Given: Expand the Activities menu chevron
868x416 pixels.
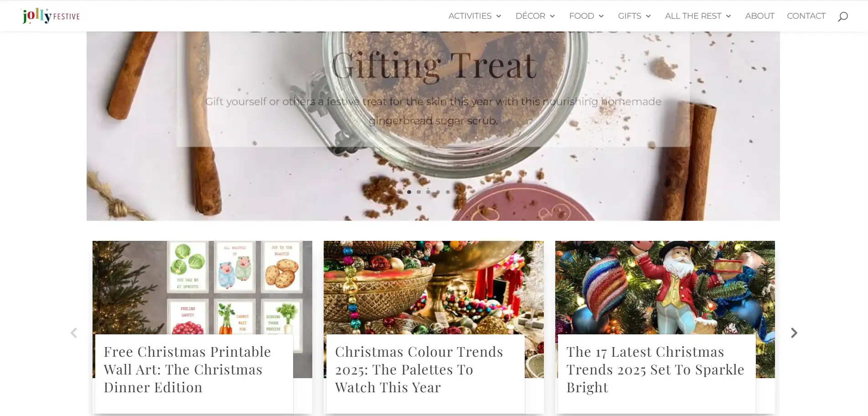Looking at the screenshot, I should [x=499, y=16].
